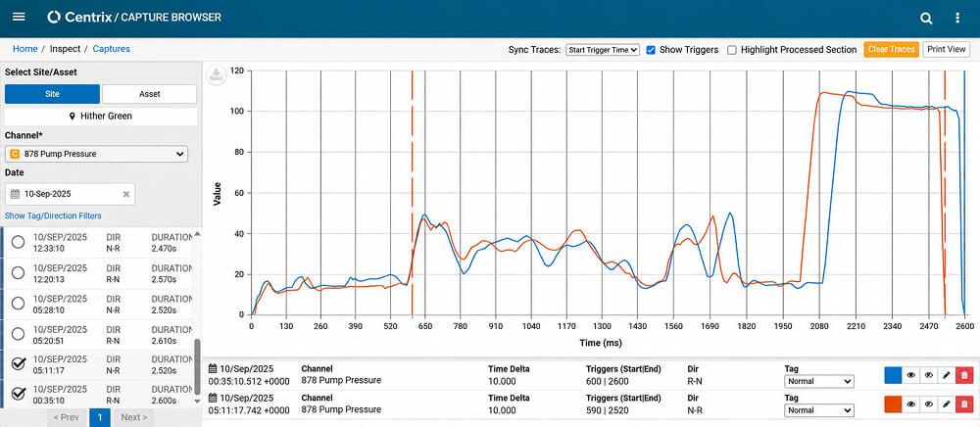
Task: Edit the 00:35:10.512 trace with the pencil icon
Action: point(947,375)
